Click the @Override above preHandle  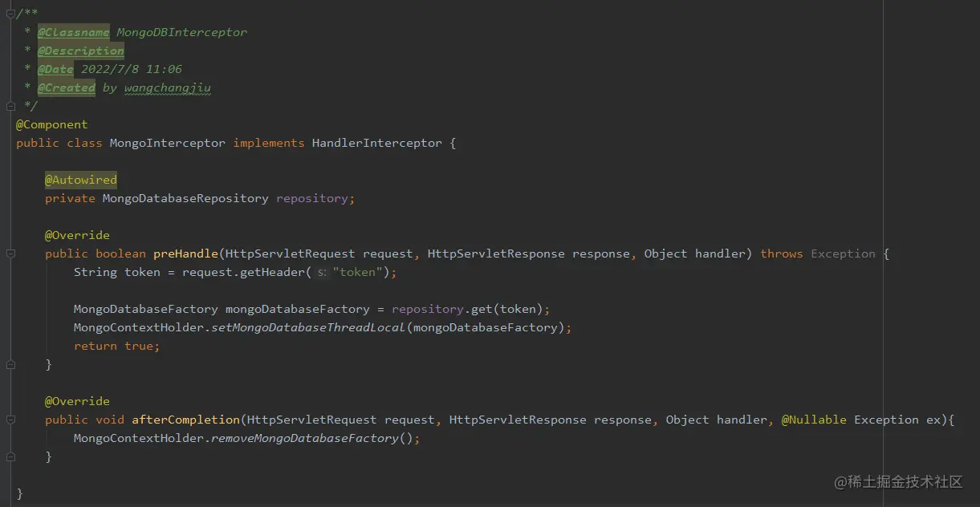[77, 235]
